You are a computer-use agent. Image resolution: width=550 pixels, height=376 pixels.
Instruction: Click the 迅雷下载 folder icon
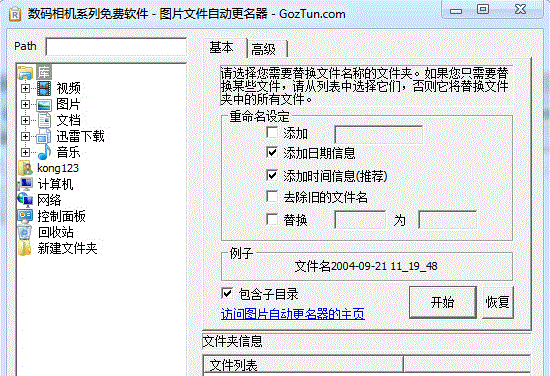(x=44, y=136)
